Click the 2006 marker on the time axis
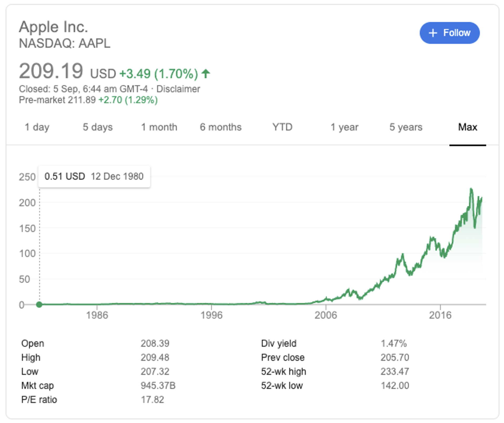 (326, 315)
